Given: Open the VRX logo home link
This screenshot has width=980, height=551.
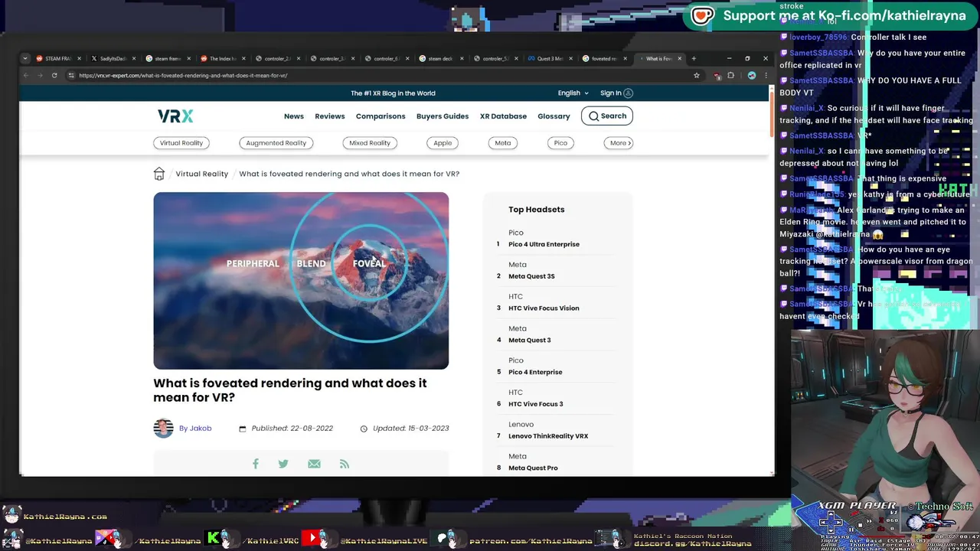Looking at the screenshot, I should click(x=175, y=116).
